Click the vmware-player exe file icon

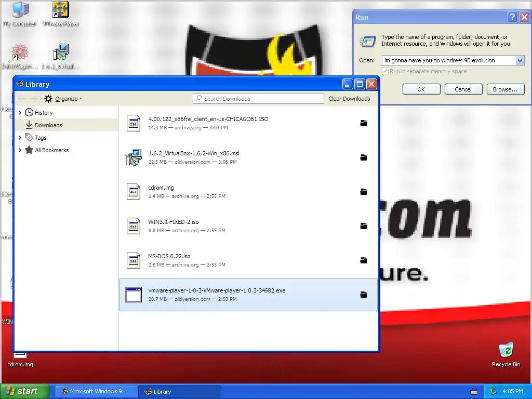tap(134, 295)
